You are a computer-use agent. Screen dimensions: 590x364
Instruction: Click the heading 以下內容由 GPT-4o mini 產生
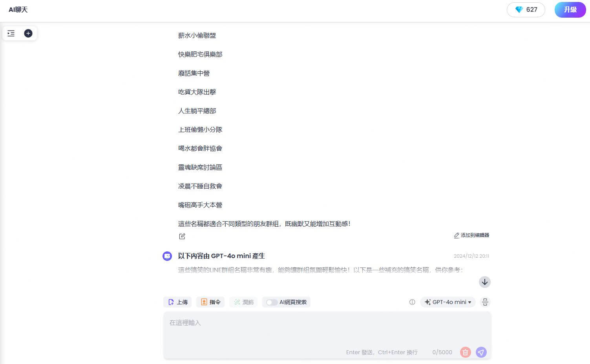tap(221, 256)
